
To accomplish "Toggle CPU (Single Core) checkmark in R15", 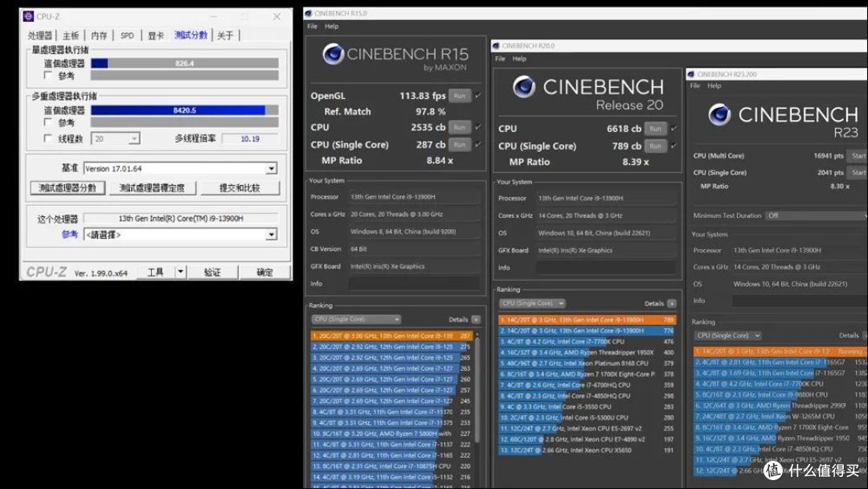I will [x=477, y=144].
